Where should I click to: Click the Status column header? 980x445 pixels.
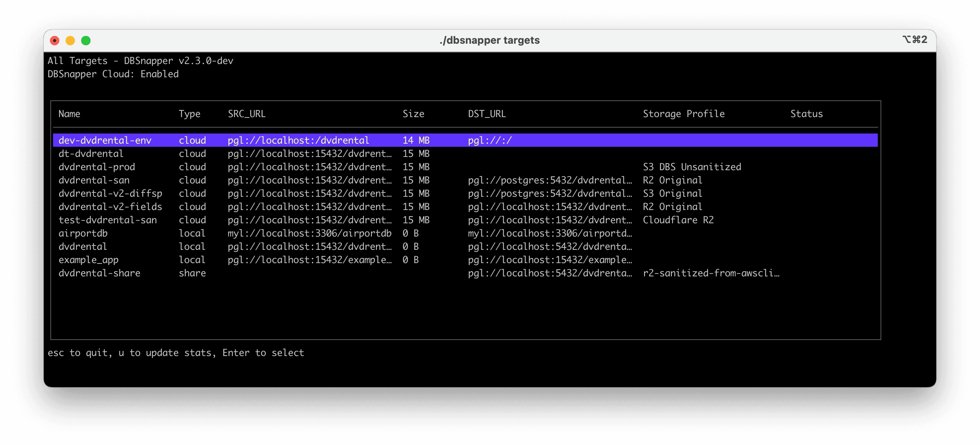pos(806,114)
